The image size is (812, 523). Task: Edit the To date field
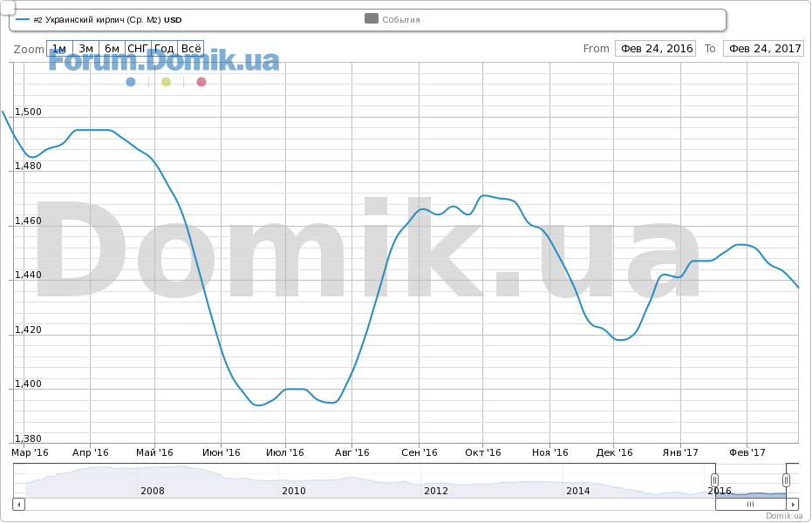pos(763,49)
